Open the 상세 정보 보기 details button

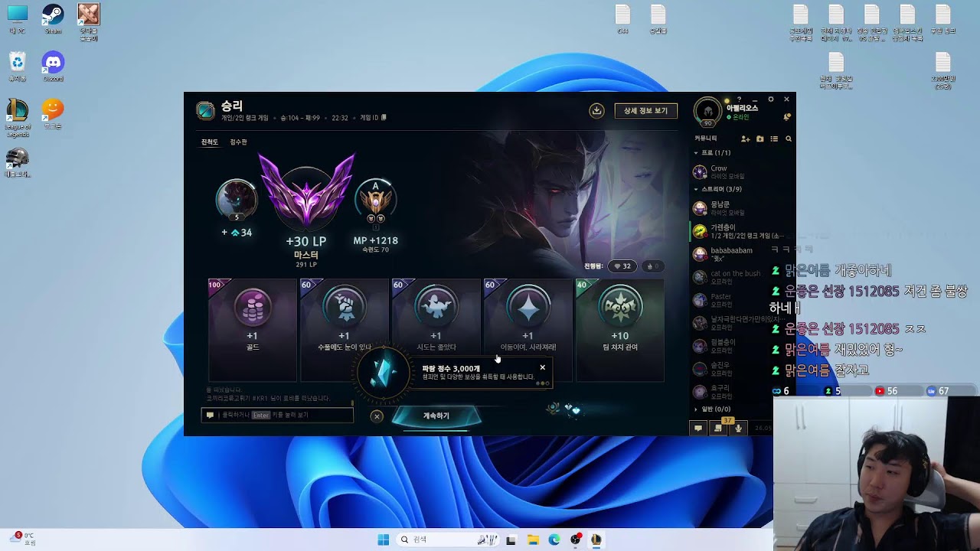point(645,111)
